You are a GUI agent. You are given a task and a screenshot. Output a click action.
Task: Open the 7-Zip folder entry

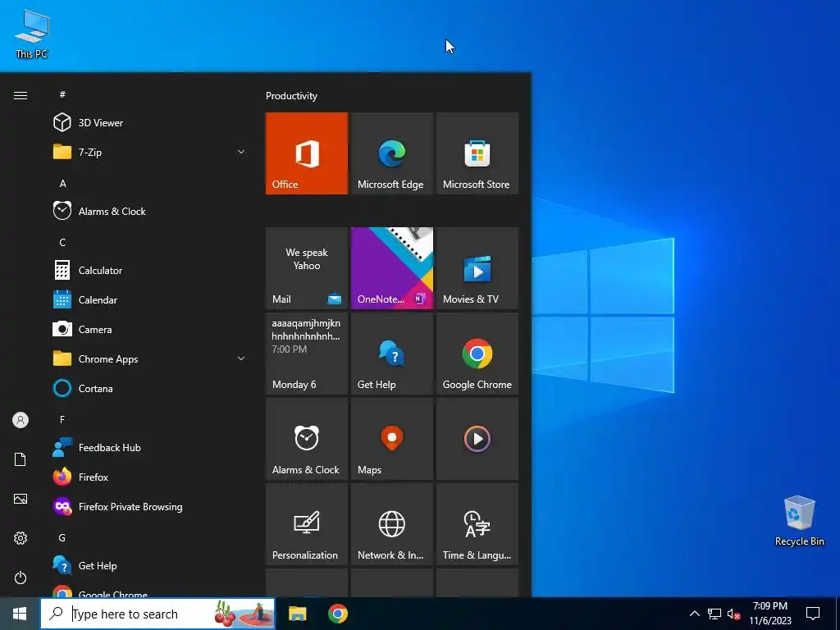[x=150, y=152]
